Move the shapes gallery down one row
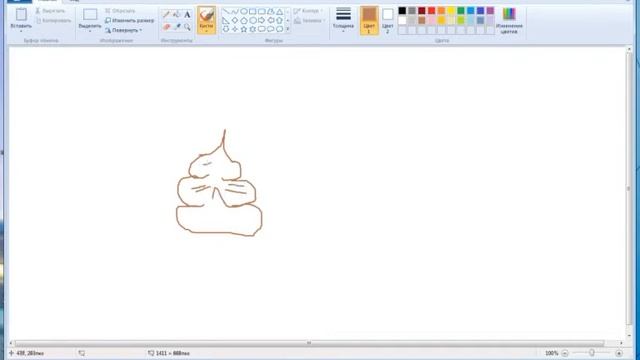The height and width of the screenshot is (360, 640). 288,20
